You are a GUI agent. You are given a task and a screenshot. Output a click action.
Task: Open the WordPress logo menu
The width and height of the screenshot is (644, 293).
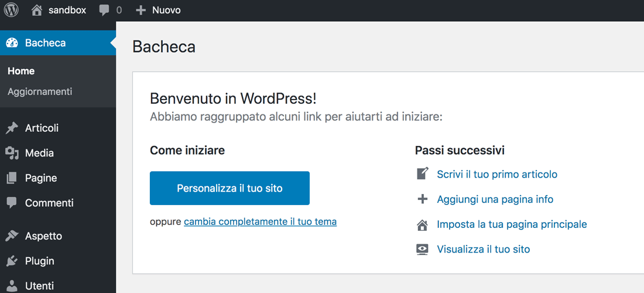(11, 10)
